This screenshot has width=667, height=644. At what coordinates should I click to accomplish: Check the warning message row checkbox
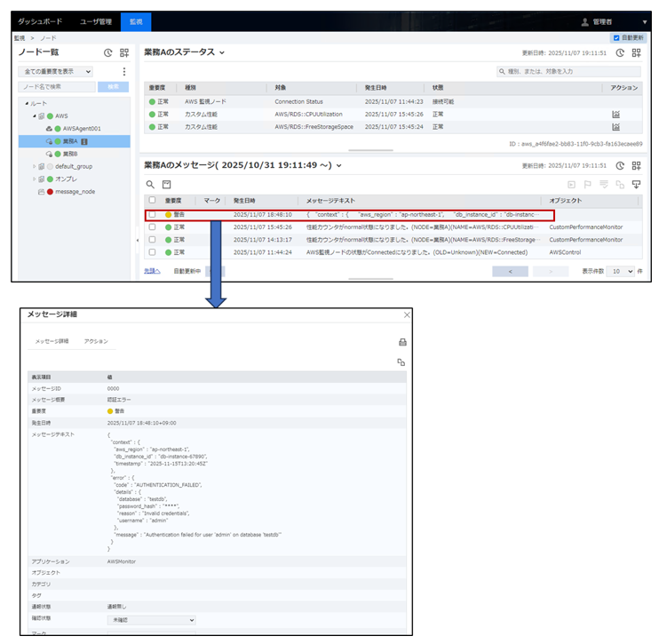[152, 215]
